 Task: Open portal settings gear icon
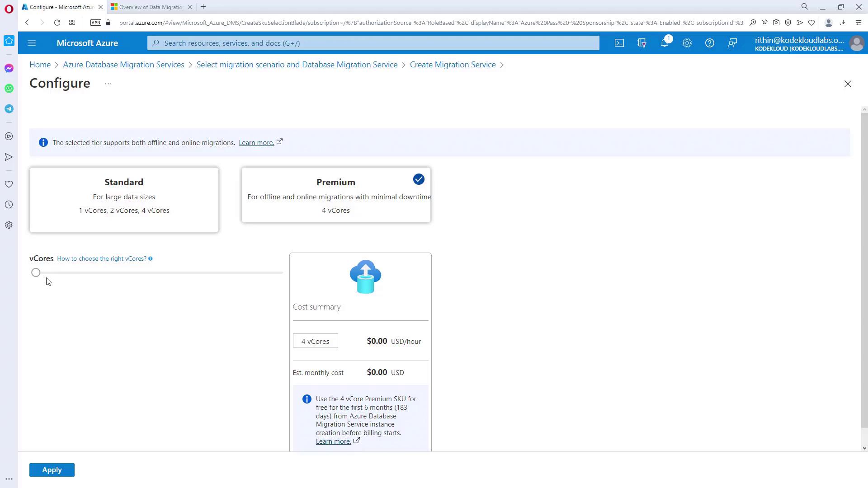[687, 43]
